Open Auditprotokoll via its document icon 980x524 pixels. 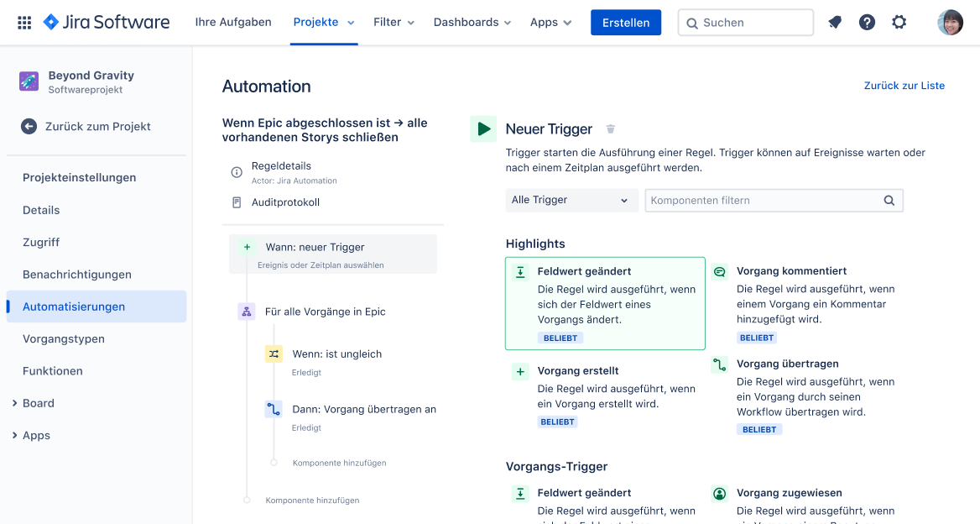coord(236,202)
